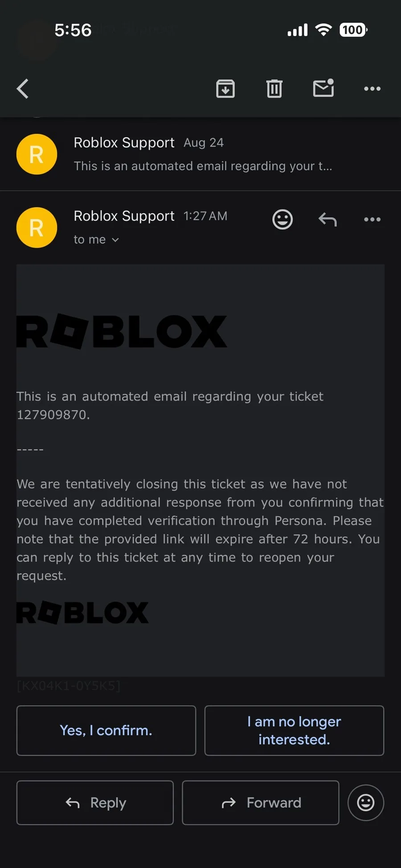Screen dimensions: 401x868
Task: Delete email with the trash icon
Action: (x=274, y=89)
